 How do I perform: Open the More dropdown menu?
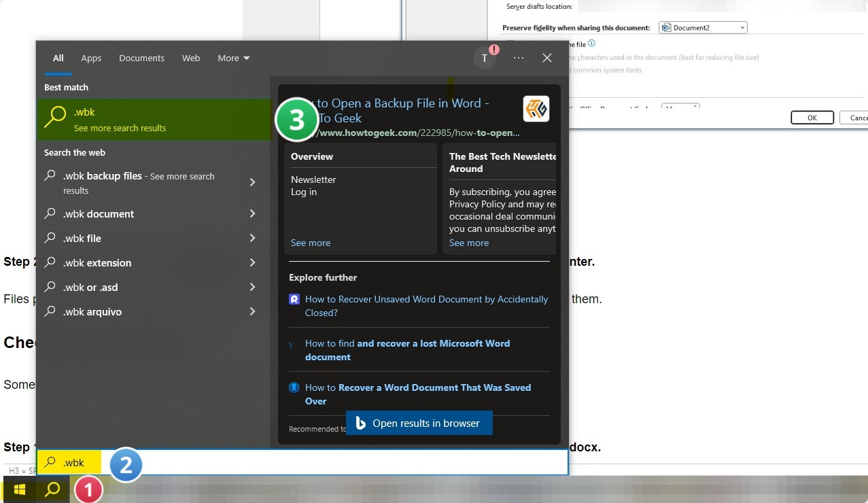(234, 58)
